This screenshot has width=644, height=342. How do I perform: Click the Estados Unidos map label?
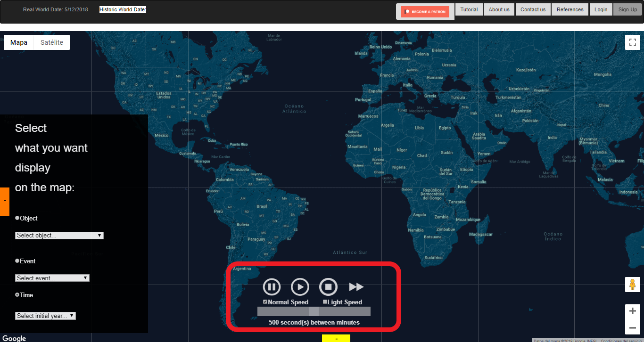tap(164, 95)
